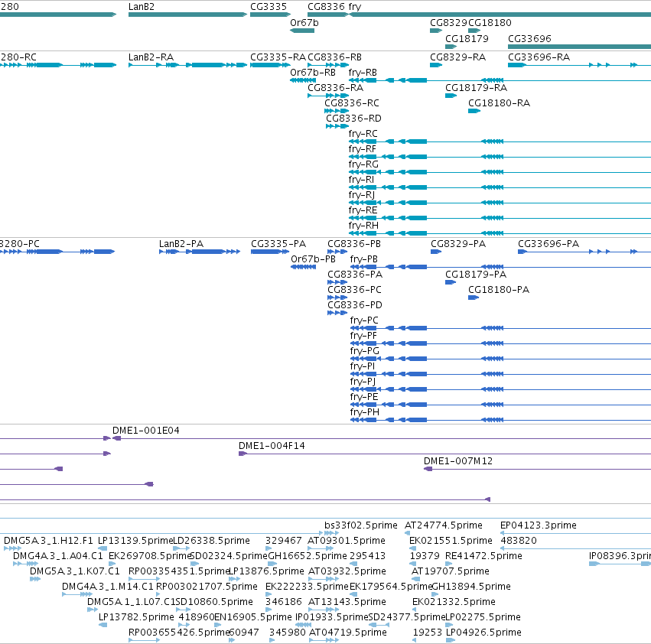Viewport: 651px width, 644px height.
Task: Select the CG8329-PA protein
Action: [x=436, y=252]
